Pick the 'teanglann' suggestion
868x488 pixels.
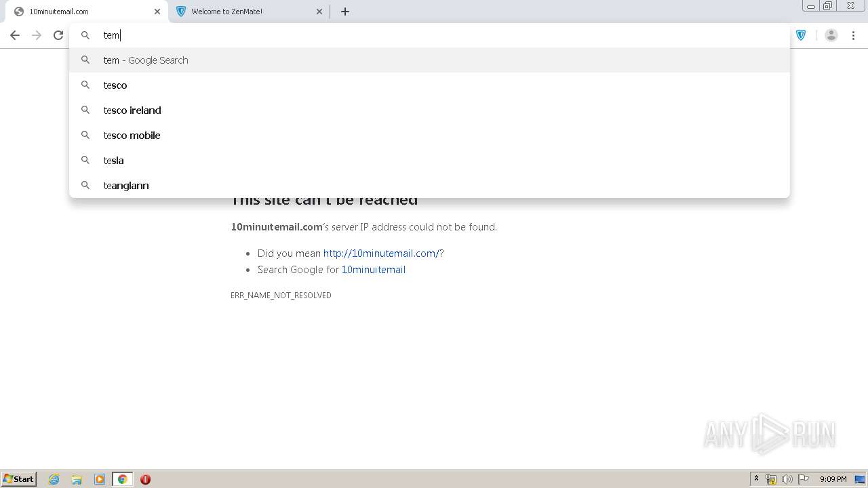click(430, 186)
